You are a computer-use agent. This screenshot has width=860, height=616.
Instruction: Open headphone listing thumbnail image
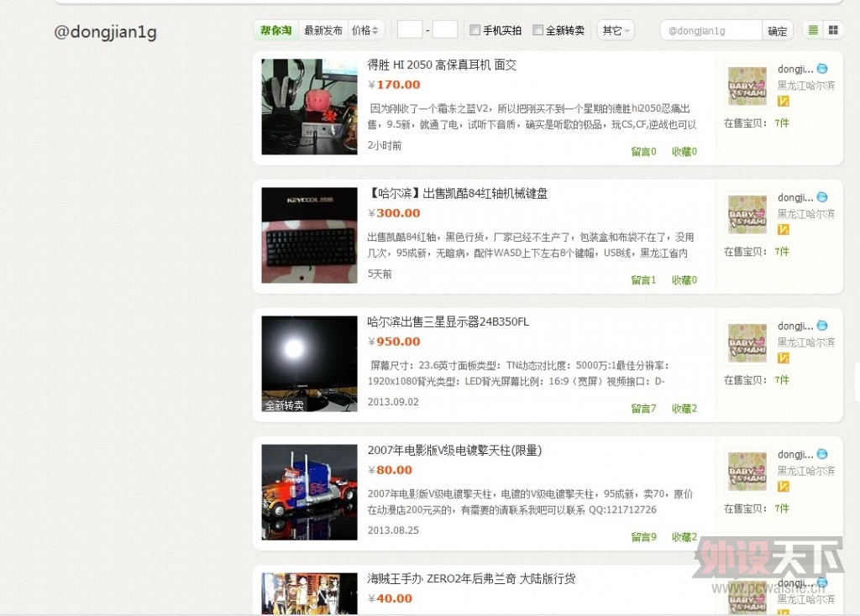[x=309, y=107]
